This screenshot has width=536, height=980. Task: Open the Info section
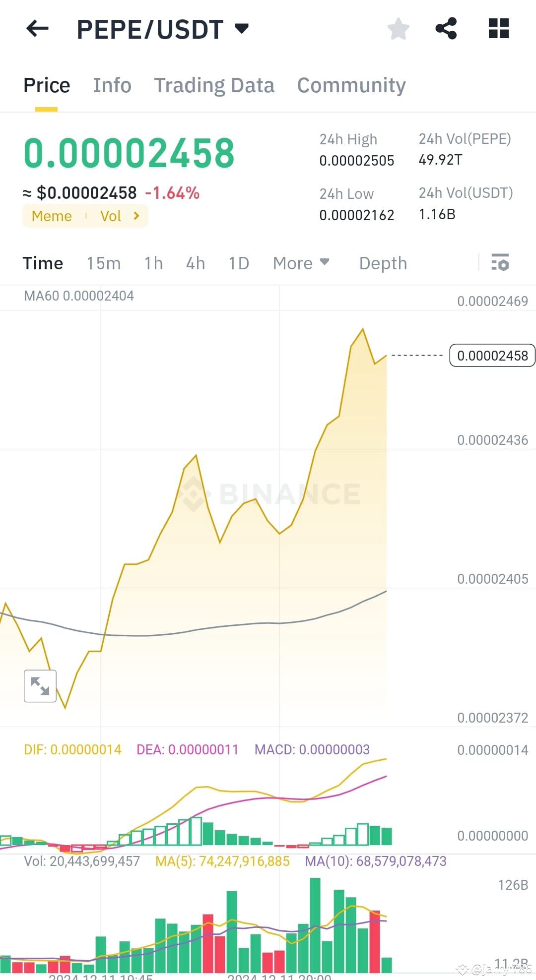tap(112, 85)
